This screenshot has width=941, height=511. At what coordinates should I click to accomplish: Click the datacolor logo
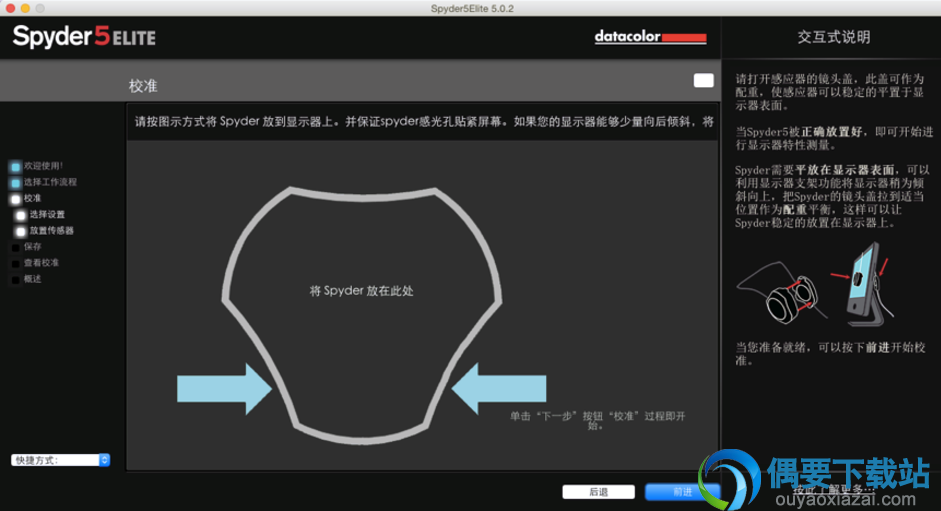point(651,37)
